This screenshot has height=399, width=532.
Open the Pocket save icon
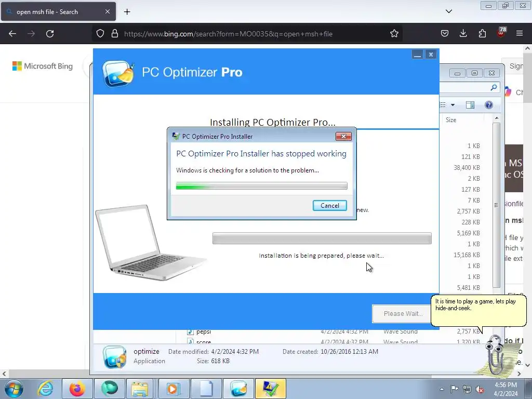445,34
